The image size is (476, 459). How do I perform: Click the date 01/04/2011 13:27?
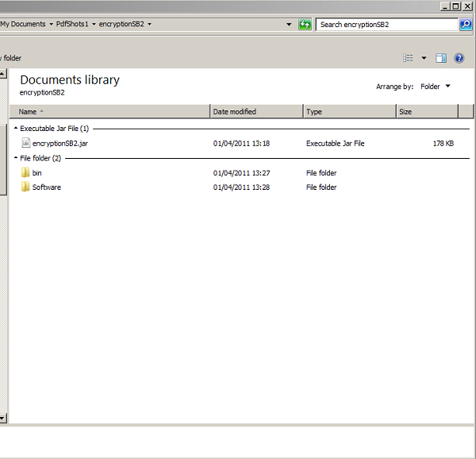(241, 173)
